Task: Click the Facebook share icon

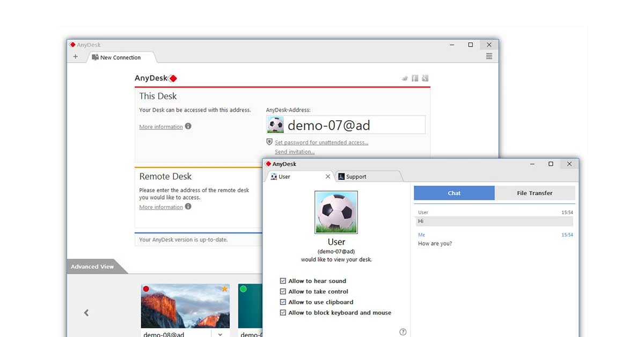Action: pyautogui.click(x=415, y=78)
